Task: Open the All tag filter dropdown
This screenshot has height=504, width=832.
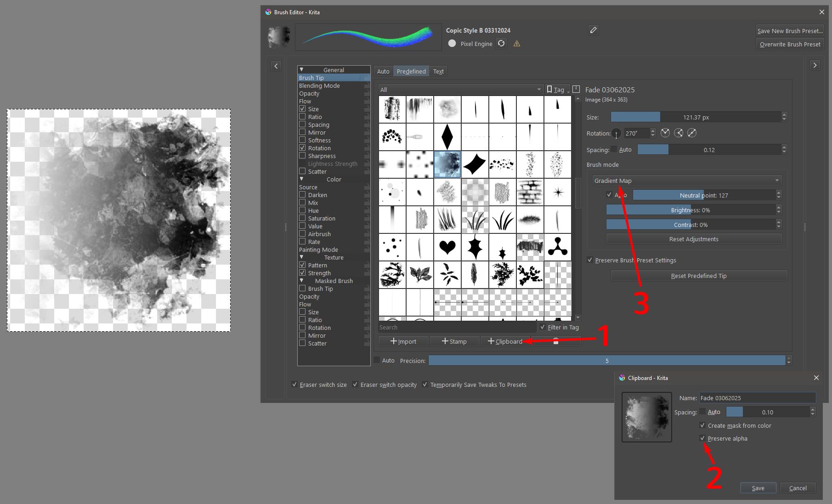Action: (460, 90)
